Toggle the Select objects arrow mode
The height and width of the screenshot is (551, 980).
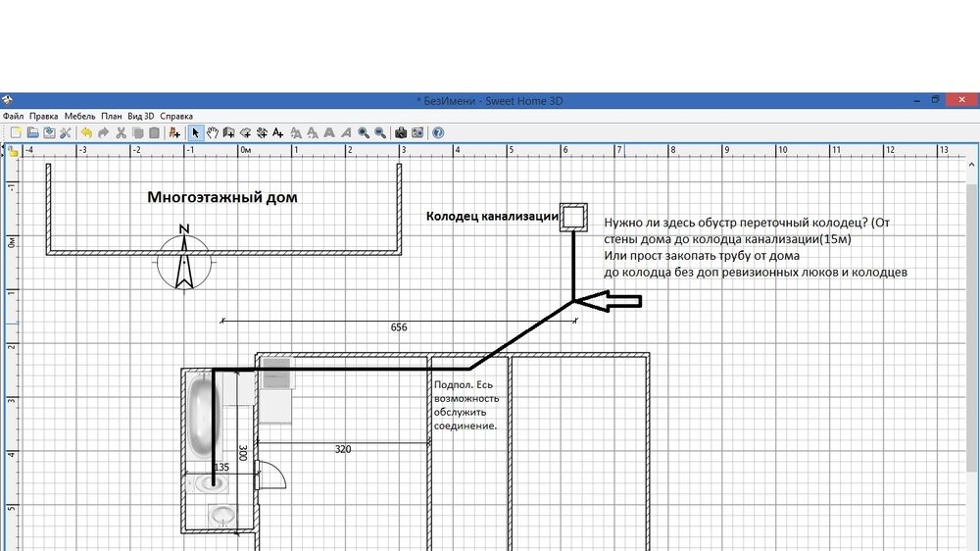tap(196, 132)
